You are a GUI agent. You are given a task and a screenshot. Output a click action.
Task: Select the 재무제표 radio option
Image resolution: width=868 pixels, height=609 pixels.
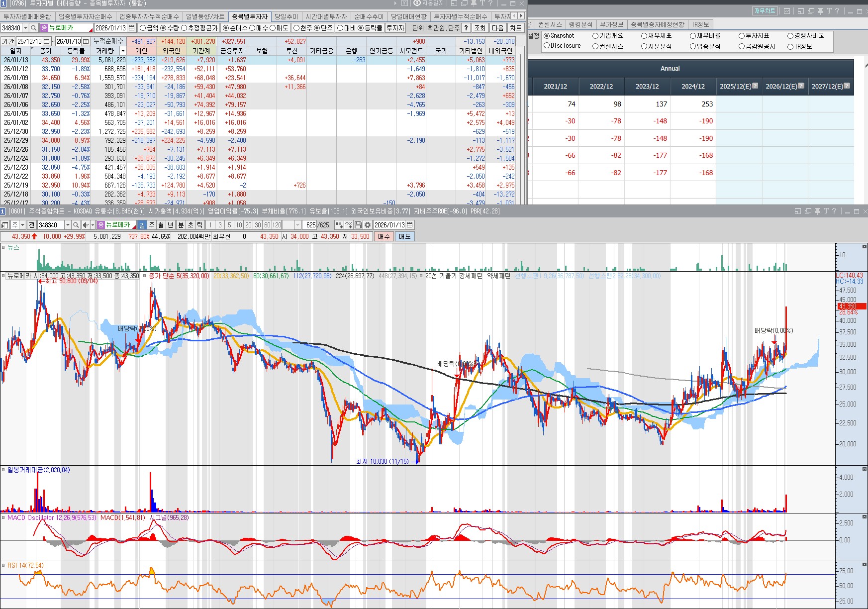pos(644,36)
